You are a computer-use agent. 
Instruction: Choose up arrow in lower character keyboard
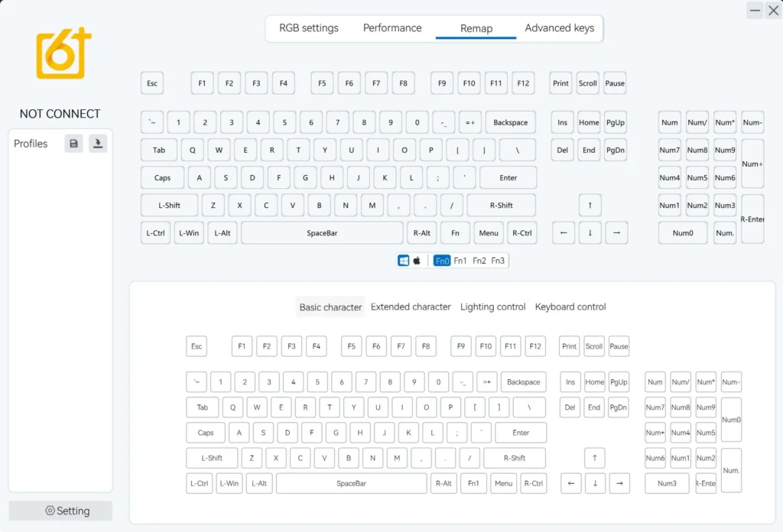[x=594, y=458]
